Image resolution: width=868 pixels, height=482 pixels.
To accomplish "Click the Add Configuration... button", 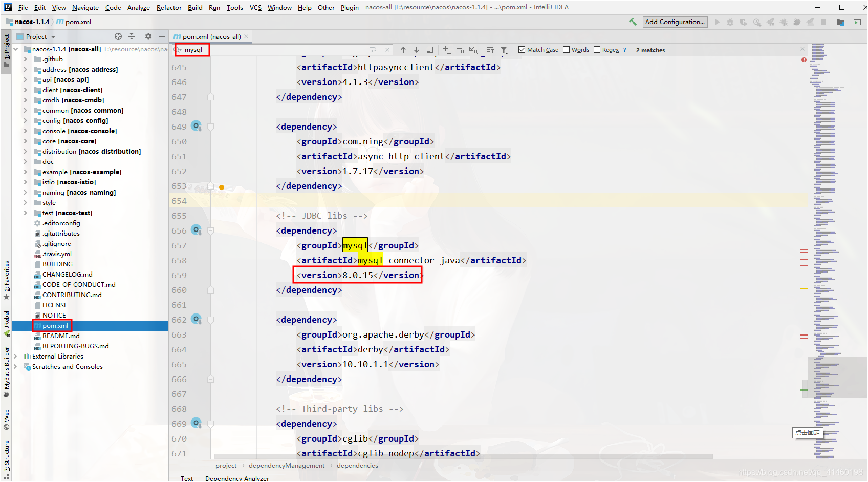I will pyautogui.click(x=675, y=22).
